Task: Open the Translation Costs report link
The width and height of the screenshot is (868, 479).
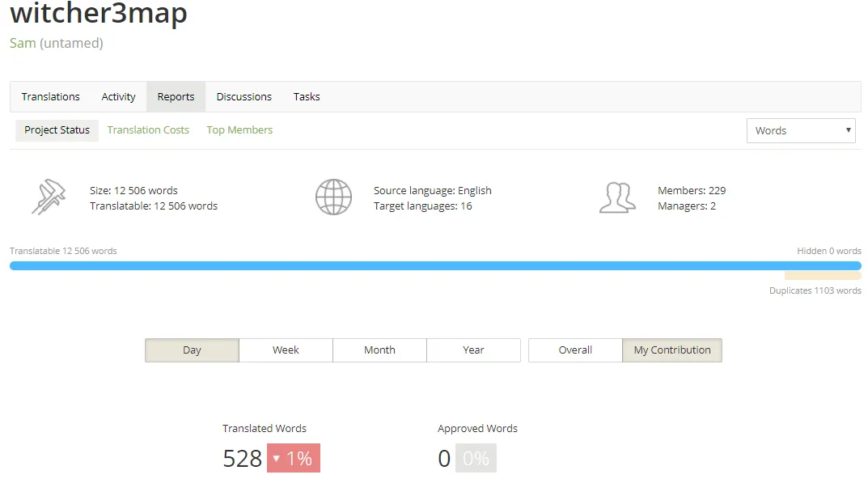Action: (x=148, y=130)
